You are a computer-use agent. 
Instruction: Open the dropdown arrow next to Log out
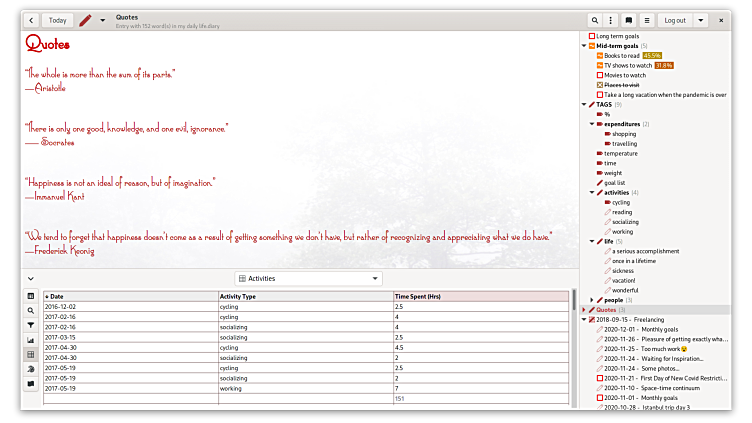tap(701, 20)
